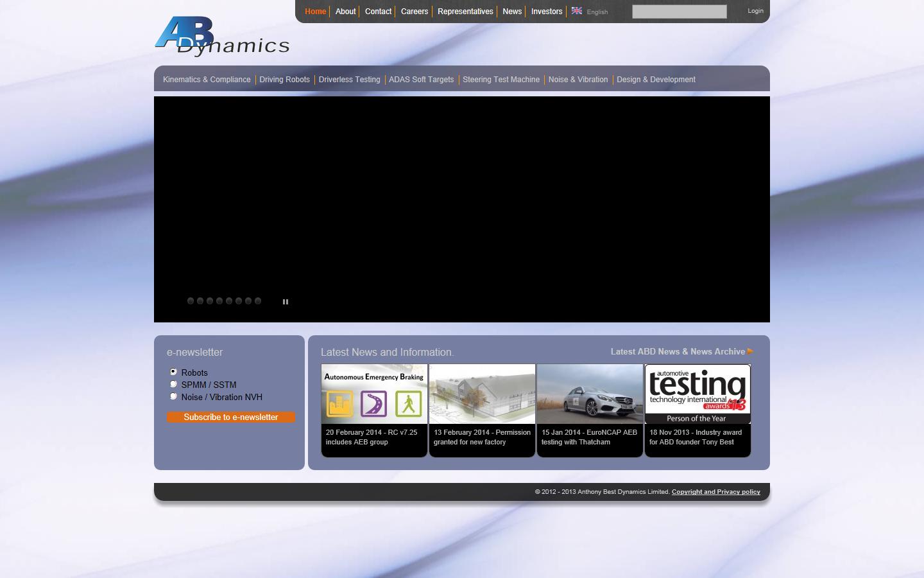
Task: Open the Driving Robots section
Action: (x=284, y=79)
